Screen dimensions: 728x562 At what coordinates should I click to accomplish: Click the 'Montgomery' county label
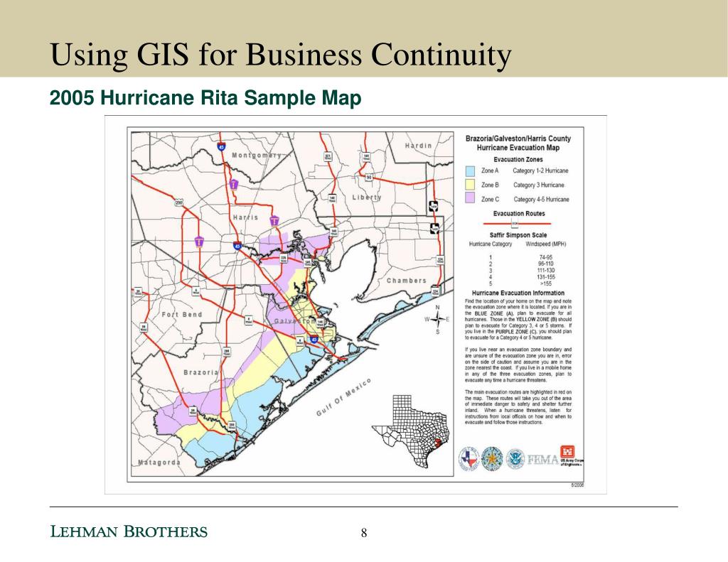tap(257, 156)
